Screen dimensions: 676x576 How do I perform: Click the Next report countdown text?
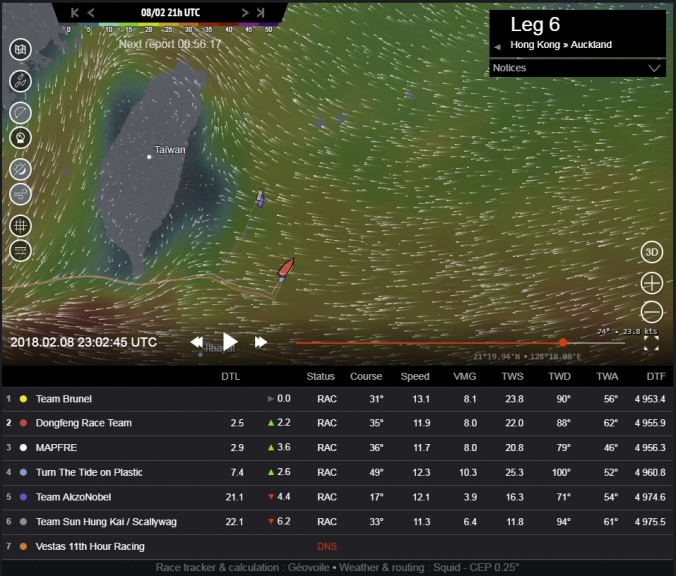coord(170,44)
